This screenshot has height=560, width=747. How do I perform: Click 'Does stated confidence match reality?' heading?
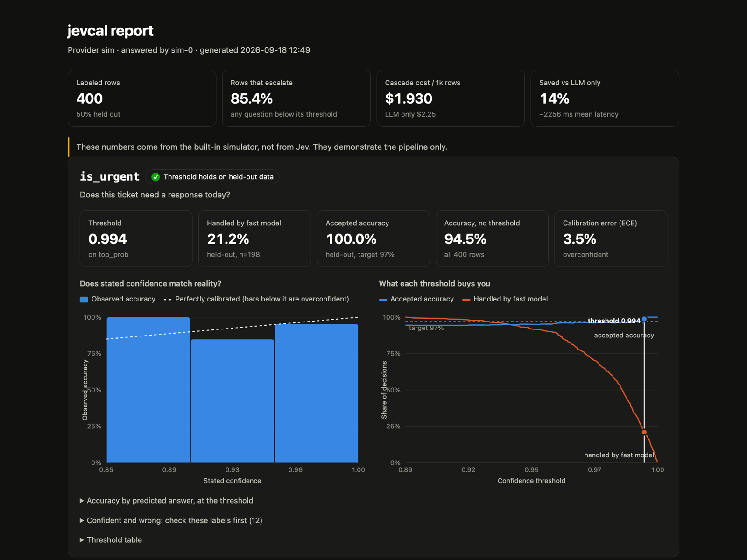(150, 284)
